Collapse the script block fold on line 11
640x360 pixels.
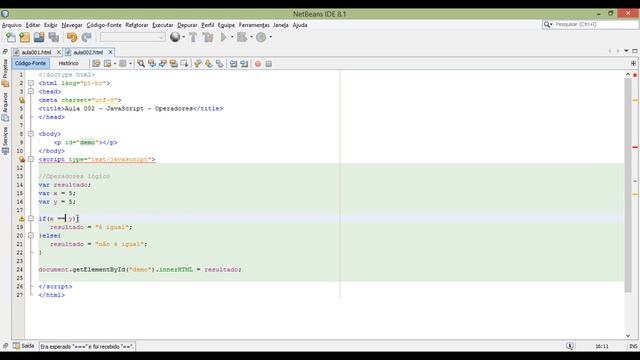coord(31,160)
